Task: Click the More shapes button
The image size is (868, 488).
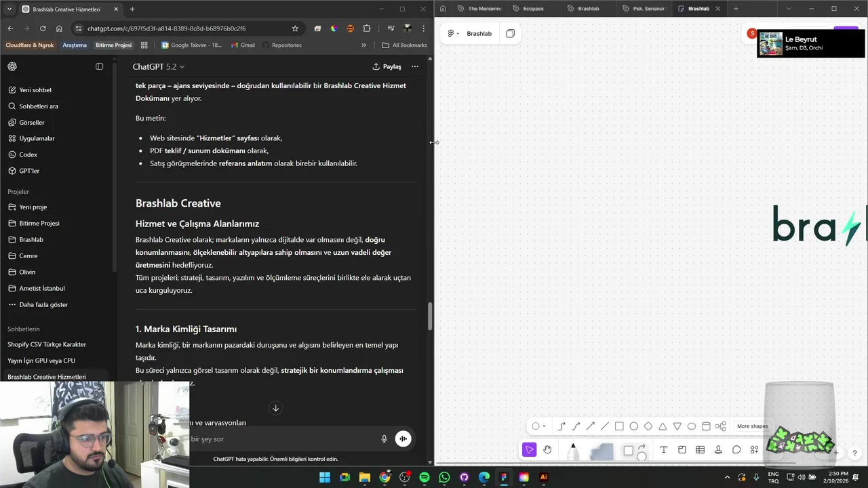Action: click(752, 426)
